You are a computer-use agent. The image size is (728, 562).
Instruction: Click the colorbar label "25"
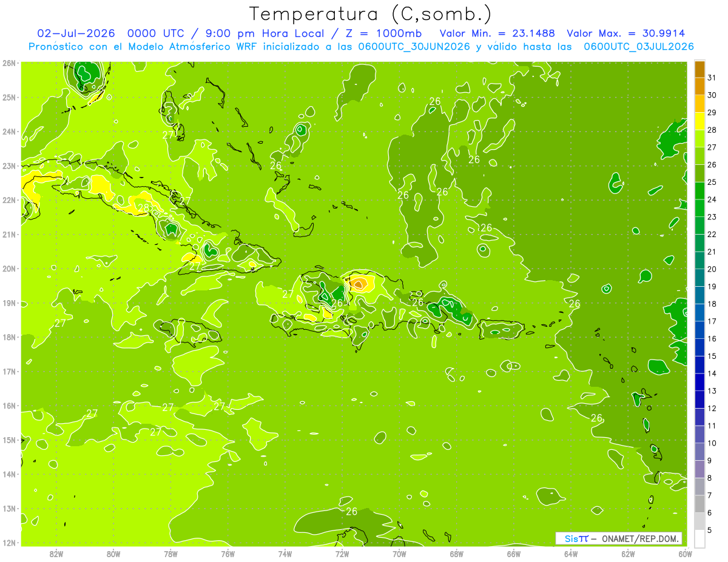tap(712, 182)
